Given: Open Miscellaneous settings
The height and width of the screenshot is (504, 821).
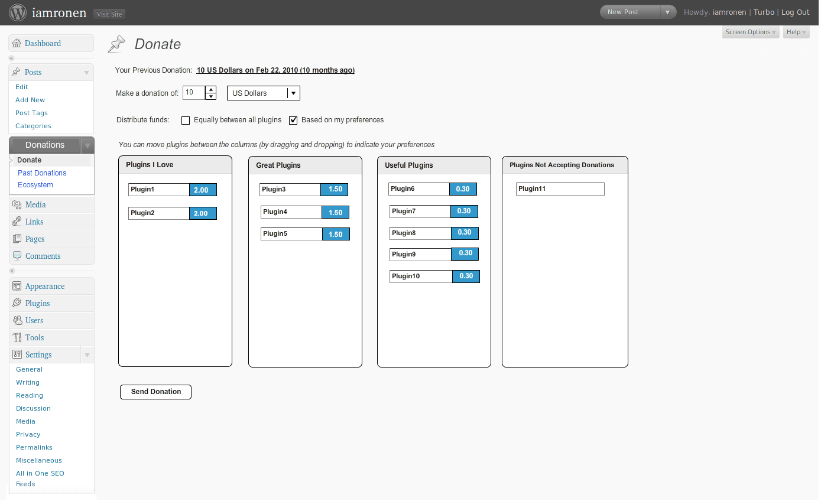Looking at the screenshot, I should 39,460.
